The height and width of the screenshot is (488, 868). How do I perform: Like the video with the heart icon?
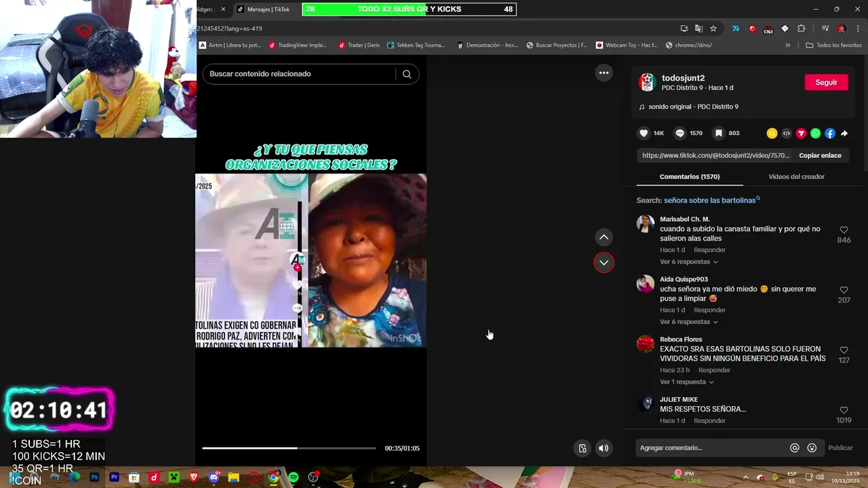(644, 134)
